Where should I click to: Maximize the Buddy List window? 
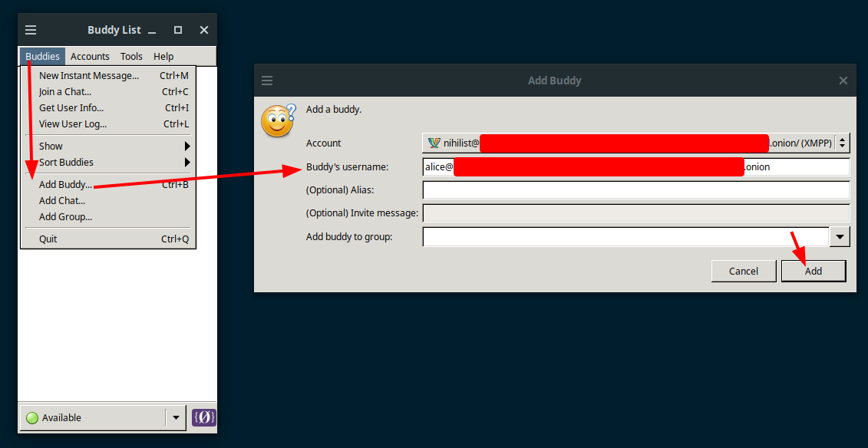[x=178, y=30]
